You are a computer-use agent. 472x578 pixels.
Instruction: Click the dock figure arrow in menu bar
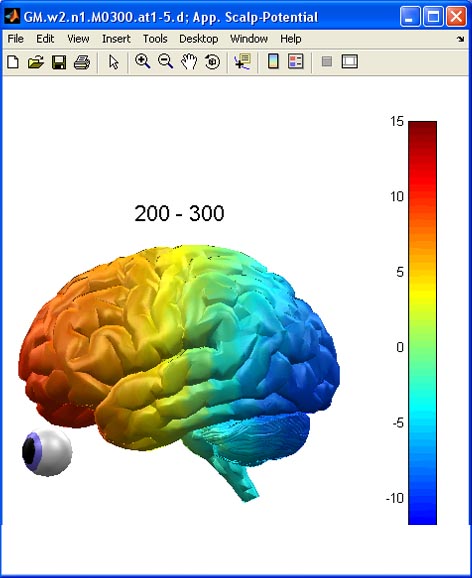tap(461, 39)
